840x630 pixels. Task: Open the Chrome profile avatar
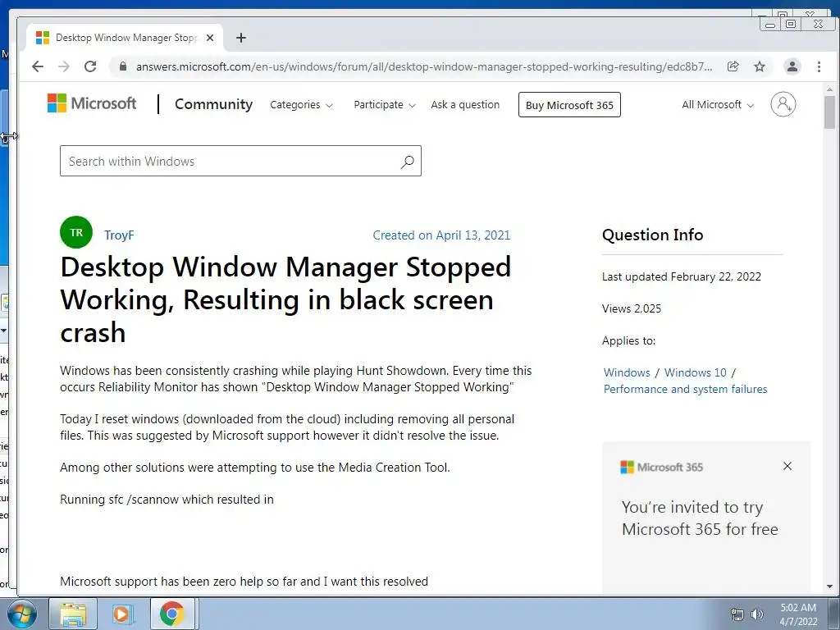click(x=792, y=66)
